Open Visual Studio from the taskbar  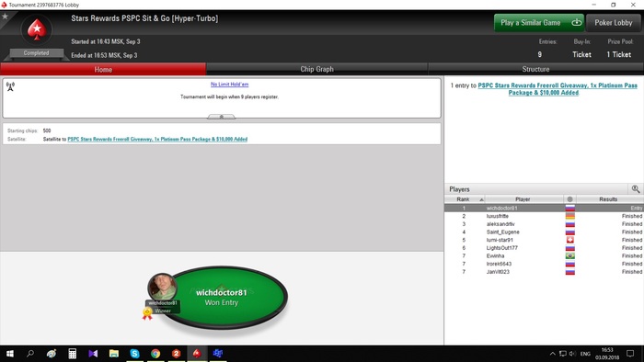point(93,354)
